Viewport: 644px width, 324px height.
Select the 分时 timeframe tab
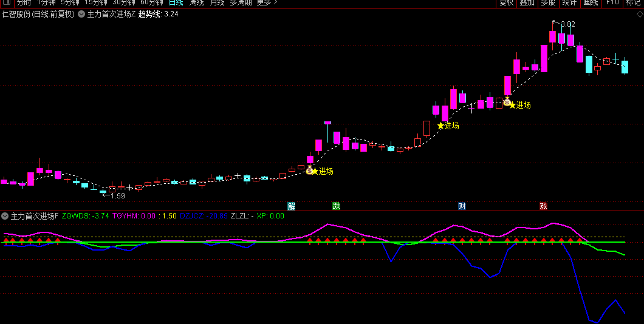tap(24, 2)
